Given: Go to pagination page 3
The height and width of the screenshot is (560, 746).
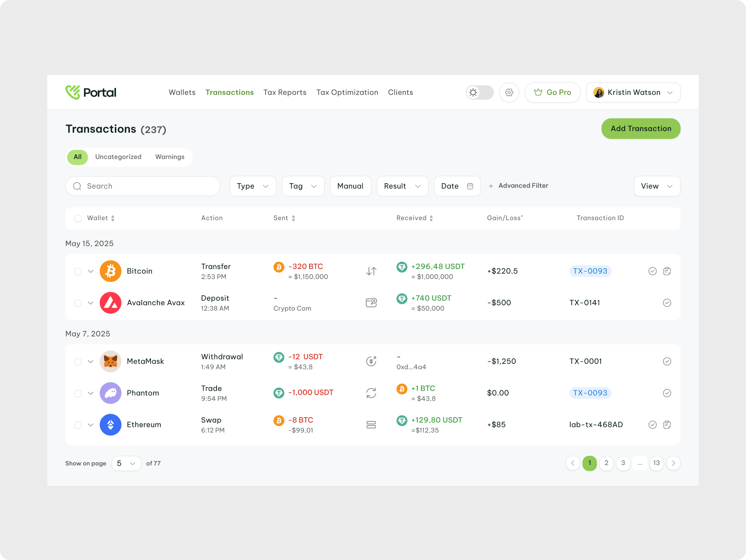Looking at the screenshot, I should click(623, 463).
